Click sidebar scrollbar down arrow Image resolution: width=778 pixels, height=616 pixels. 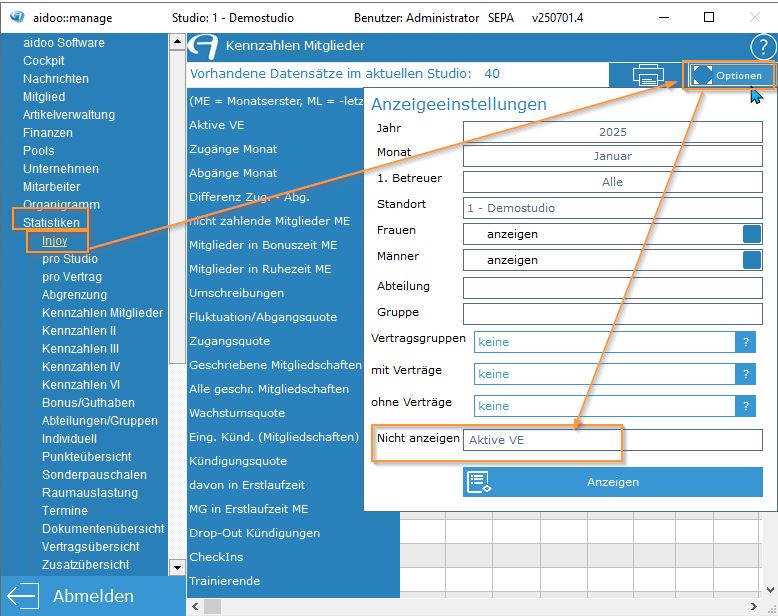[x=177, y=566]
